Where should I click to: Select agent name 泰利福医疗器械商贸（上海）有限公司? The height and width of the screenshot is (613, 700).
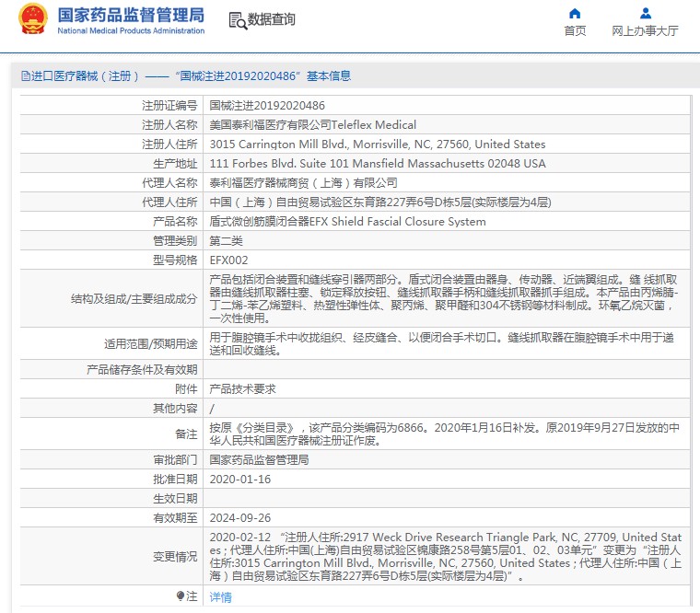tap(304, 183)
